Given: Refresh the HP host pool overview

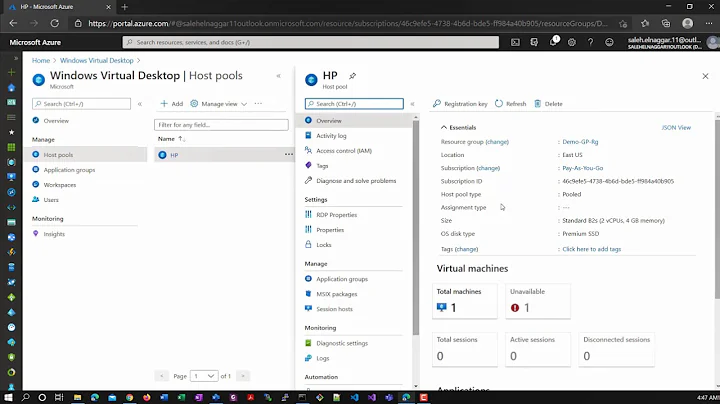Looking at the screenshot, I should (511, 104).
